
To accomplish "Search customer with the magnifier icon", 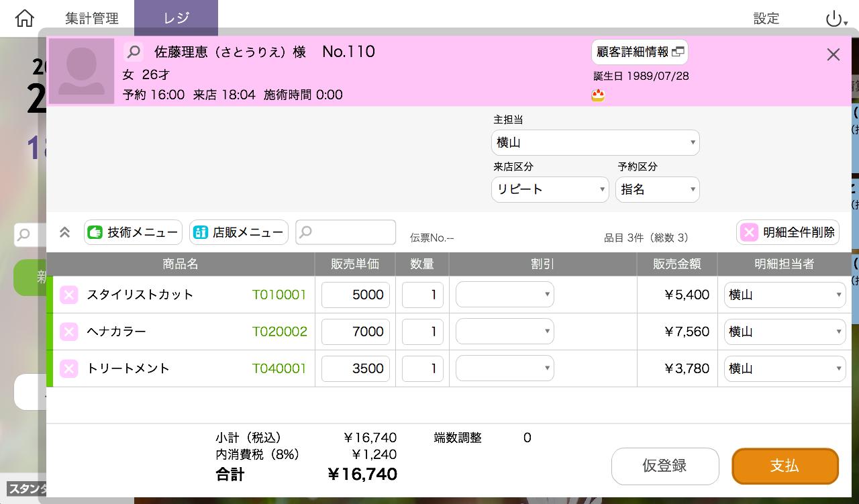I will pyautogui.click(x=134, y=52).
